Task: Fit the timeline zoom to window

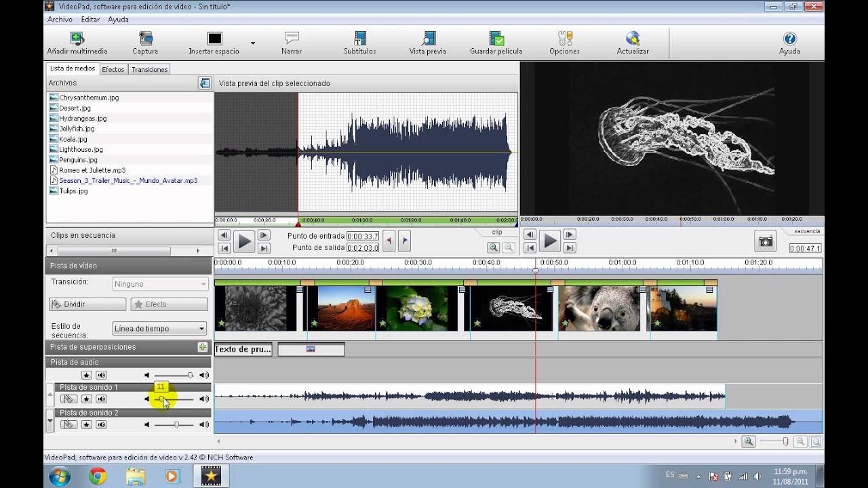Action: tap(816, 441)
